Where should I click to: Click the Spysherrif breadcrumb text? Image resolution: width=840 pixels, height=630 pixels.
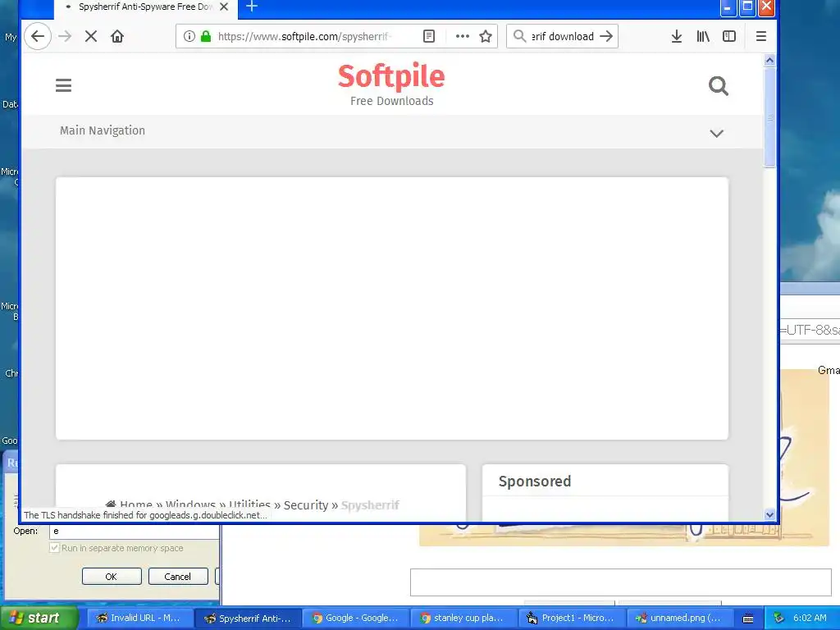(370, 505)
